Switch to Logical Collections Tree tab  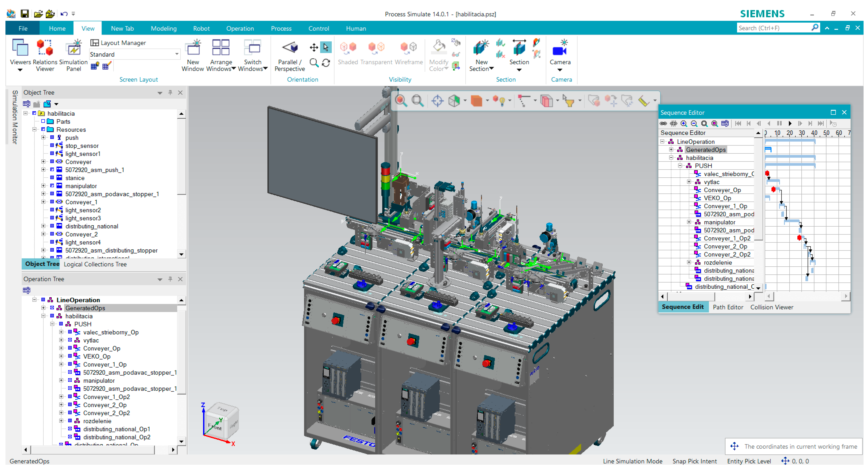click(95, 264)
